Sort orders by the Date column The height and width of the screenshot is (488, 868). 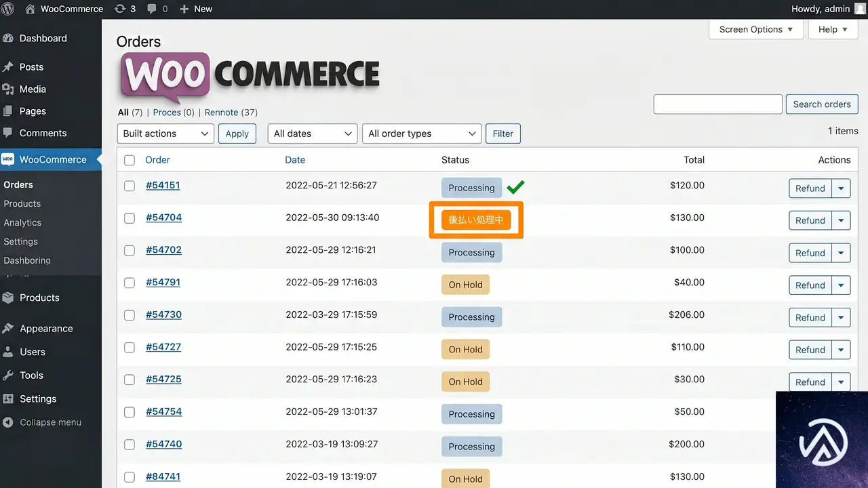pyautogui.click(x=295, y=160)
